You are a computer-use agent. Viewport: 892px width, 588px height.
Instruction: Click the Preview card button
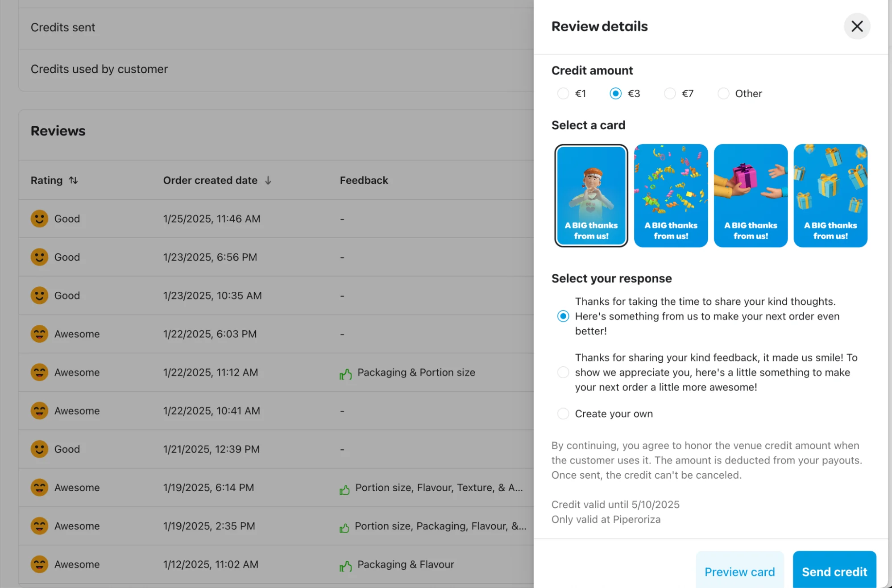(739, 571)
